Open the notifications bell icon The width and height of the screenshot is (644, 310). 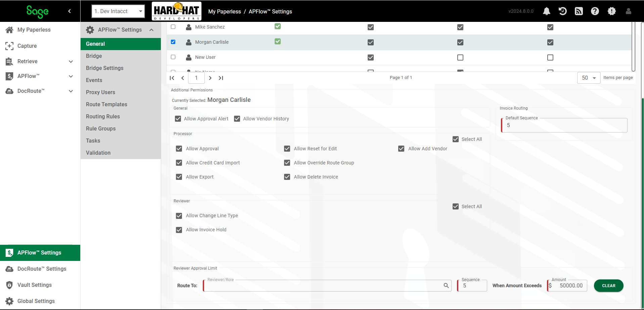tap(547, 11)
